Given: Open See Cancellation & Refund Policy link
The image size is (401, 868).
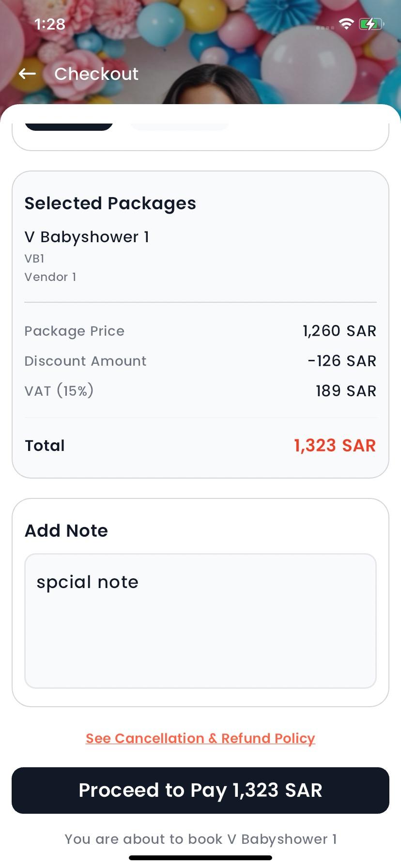Looking at the screenshot, I should click(x=200, y=738).
